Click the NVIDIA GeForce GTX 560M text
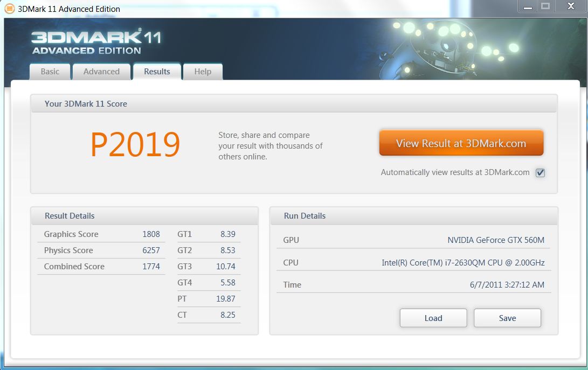 tap(496, 240)
